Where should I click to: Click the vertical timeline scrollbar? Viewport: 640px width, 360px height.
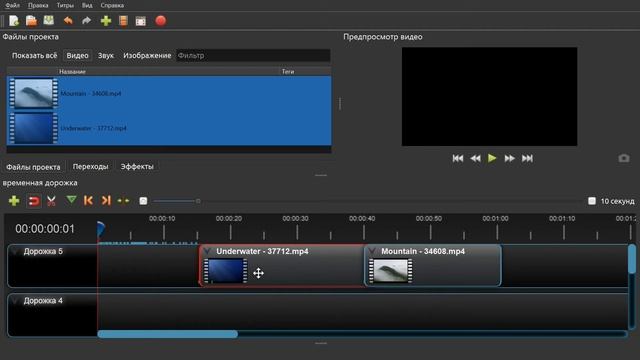click(631, 259)
